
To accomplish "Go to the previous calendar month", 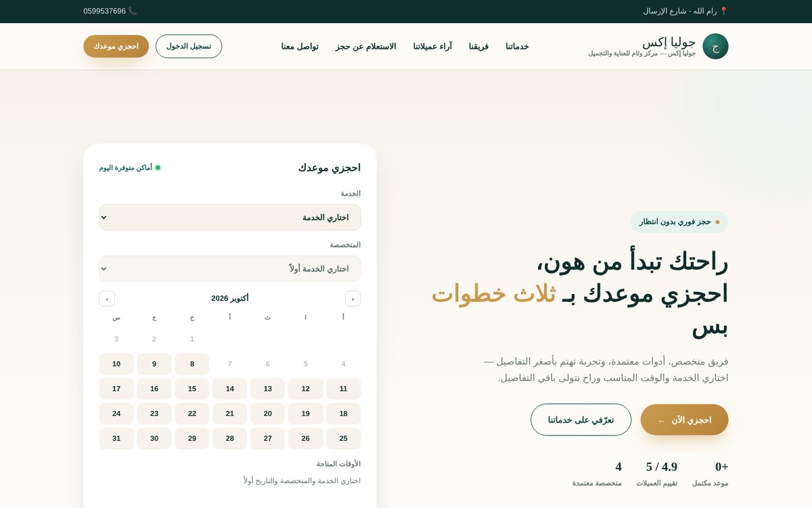I will point(353,299).
